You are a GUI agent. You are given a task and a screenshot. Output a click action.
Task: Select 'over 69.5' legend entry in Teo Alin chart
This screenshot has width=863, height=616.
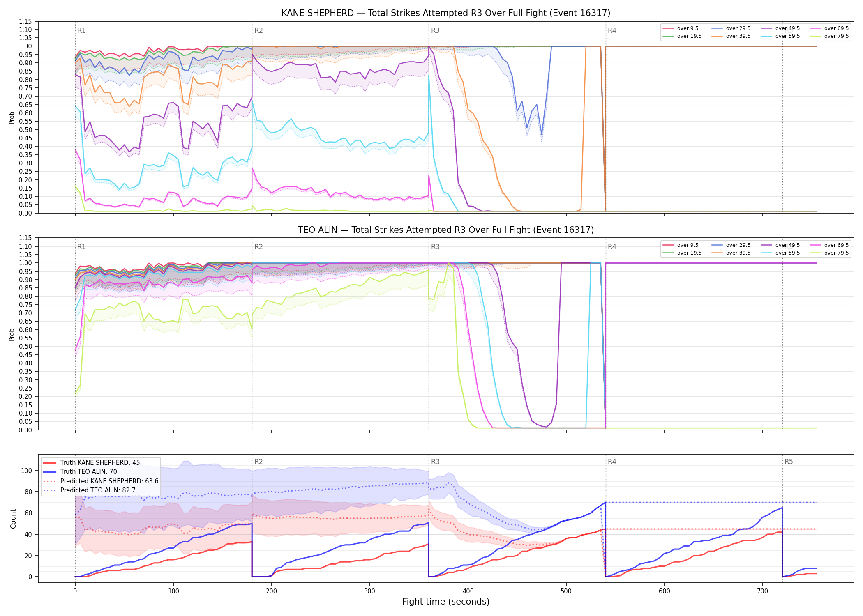[x=829, y=245]
